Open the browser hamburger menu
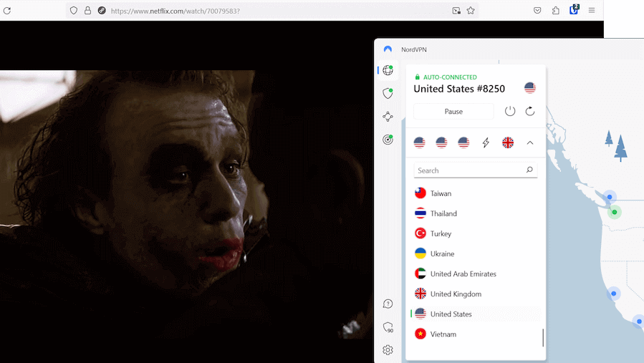 (592, 11)
